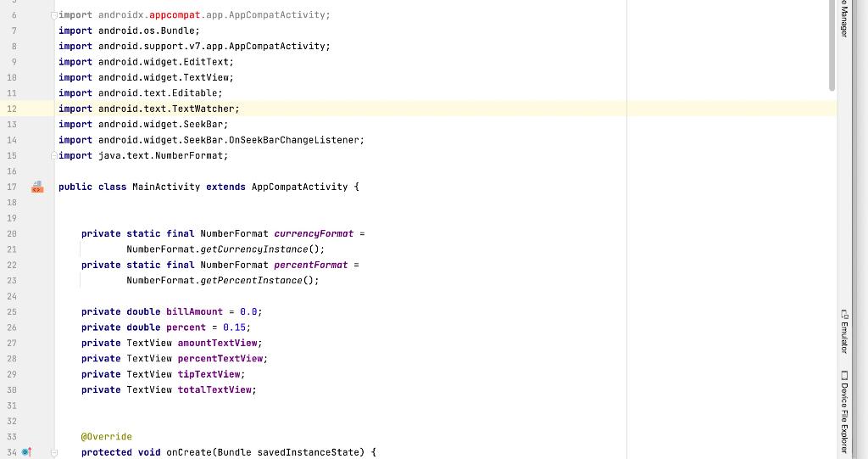
Task: Click the editor vertical scrollbar thumb
Action: tap(832, 46)
